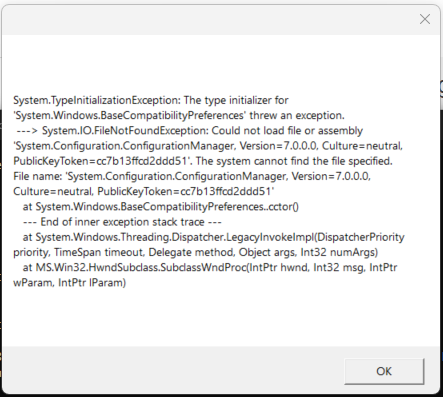This screenshot has width=443, height=397.
Task: Click '--- End of inner exception stack trace ---'
Action: pyautogui.click(x=122, y=222)
